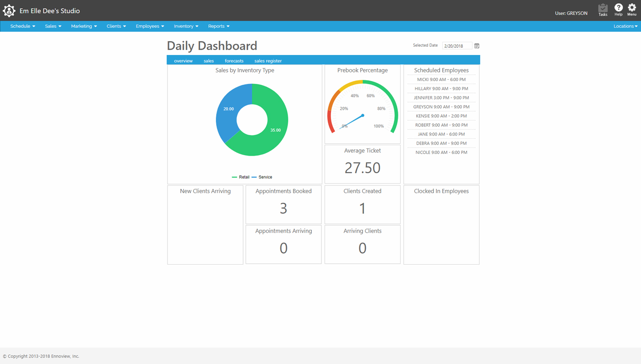Open the Tasks clipboard icon
Screen dimensions: 641x364
pyautogui.click(x=603, y=8)
